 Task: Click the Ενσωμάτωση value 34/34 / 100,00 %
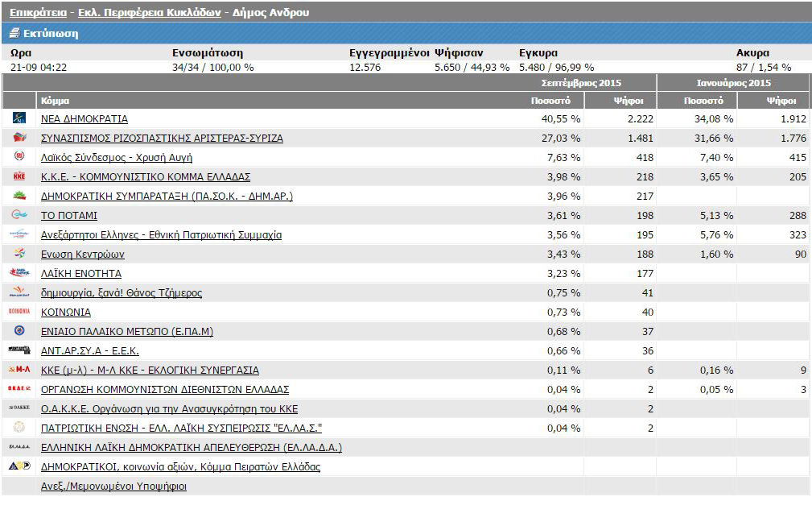coord(212,68)
